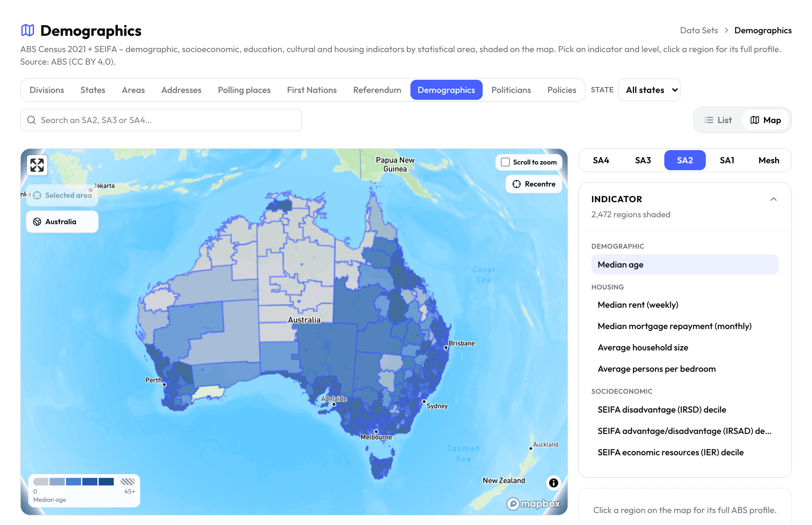Select Average household size indicator
Viewport: 812px width, 525px height.
685,347
